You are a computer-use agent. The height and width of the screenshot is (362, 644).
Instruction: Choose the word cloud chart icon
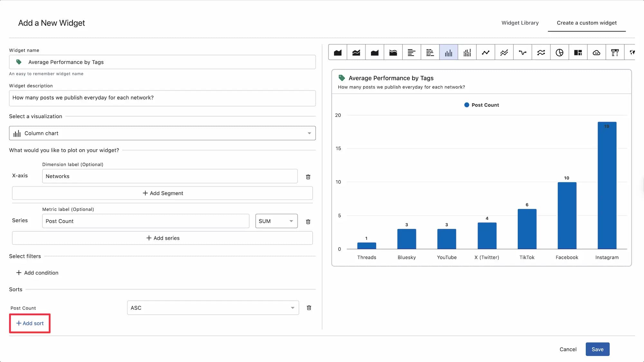596,52
